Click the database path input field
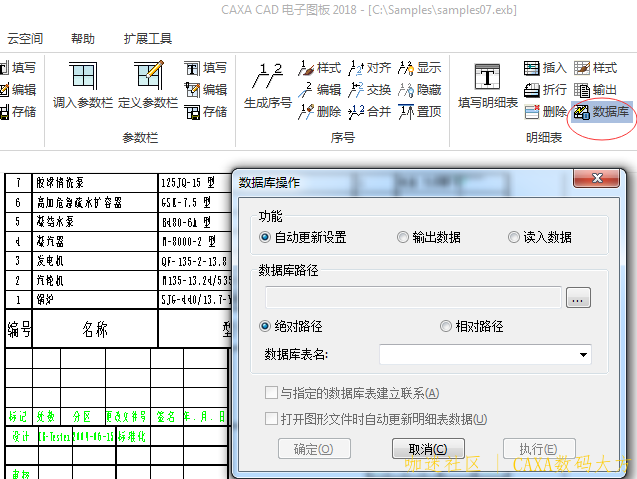Viewport: 637px width, 479px height. [x=414, y=298]
